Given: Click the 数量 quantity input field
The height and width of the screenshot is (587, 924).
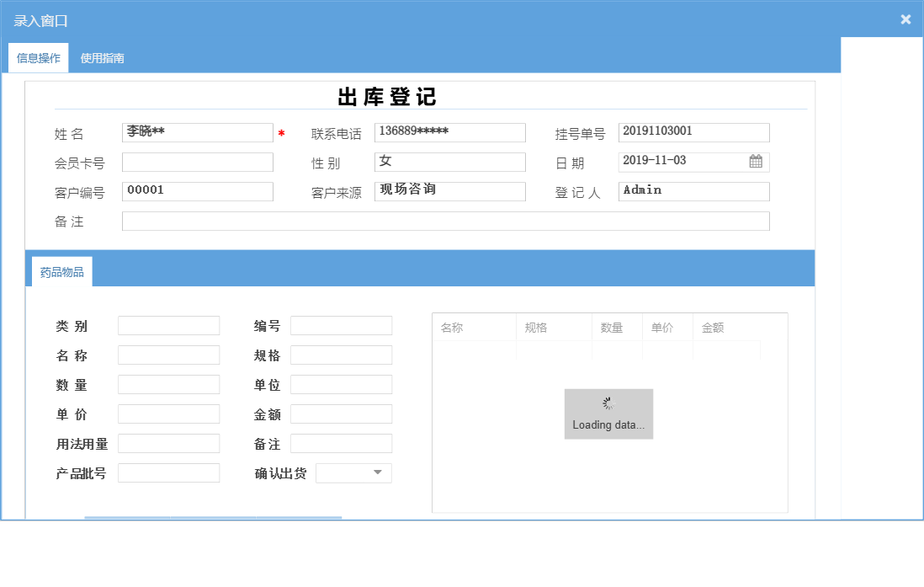Looking at the screenshot, I should pos(168,384).
